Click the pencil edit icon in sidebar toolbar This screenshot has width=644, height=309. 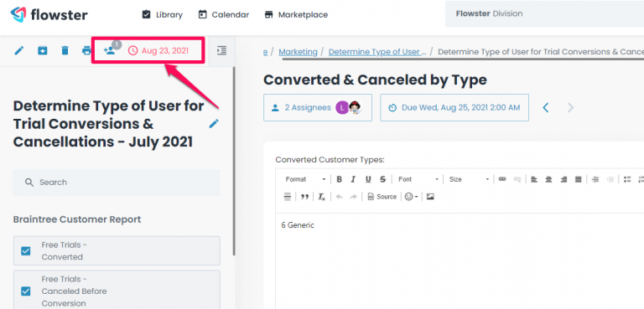tap(19, 50)
